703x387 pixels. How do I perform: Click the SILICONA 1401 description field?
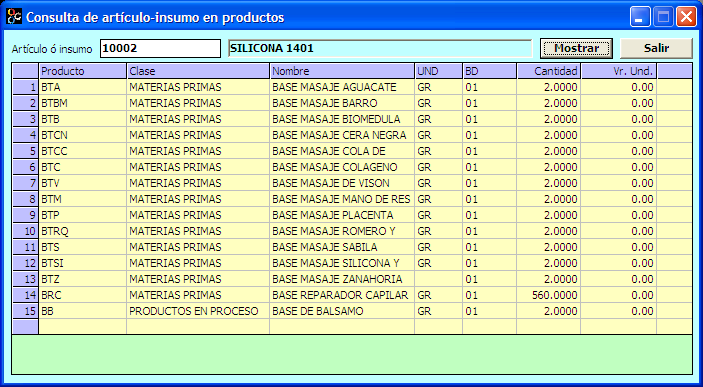[x=380, y=48]
